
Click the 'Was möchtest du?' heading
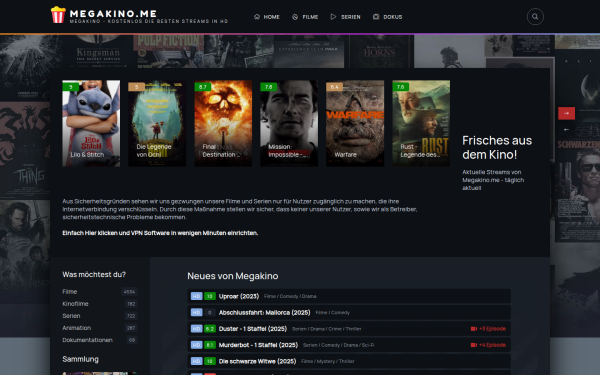(x=94, y=274)
